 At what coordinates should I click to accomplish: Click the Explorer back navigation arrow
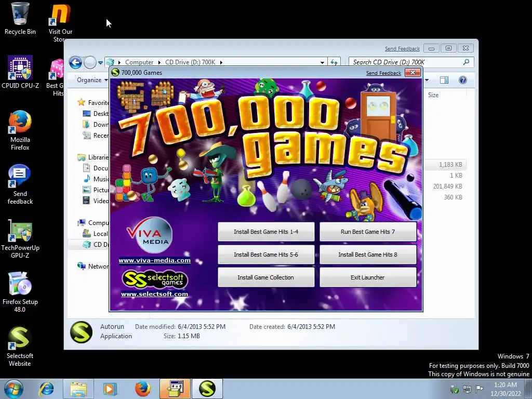pos(75,62)
